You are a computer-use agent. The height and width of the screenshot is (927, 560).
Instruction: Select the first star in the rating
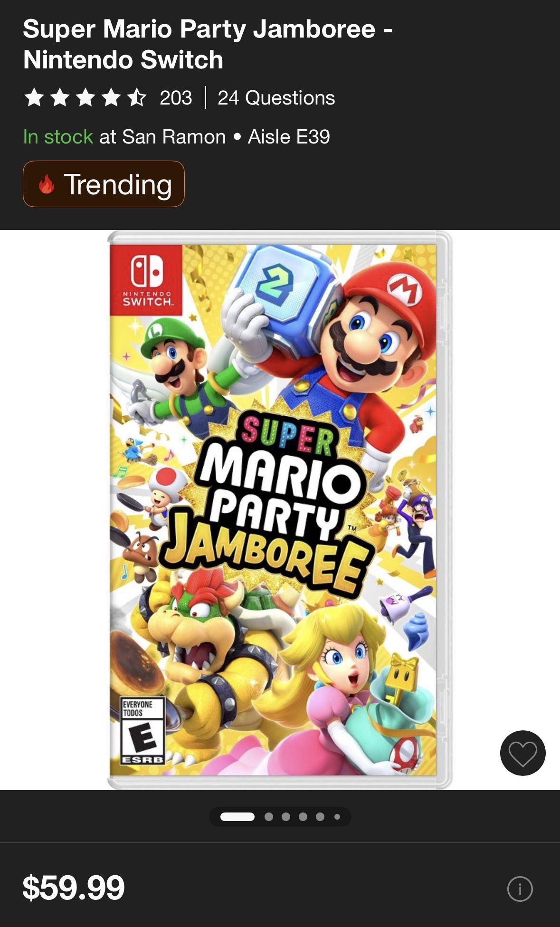(34, 97)
